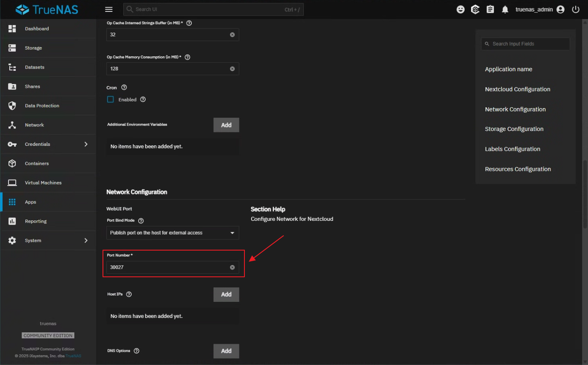Viewport: 588px width, 365px height.
Task: Click the Reporting chart icon
Action: (12, 221)
